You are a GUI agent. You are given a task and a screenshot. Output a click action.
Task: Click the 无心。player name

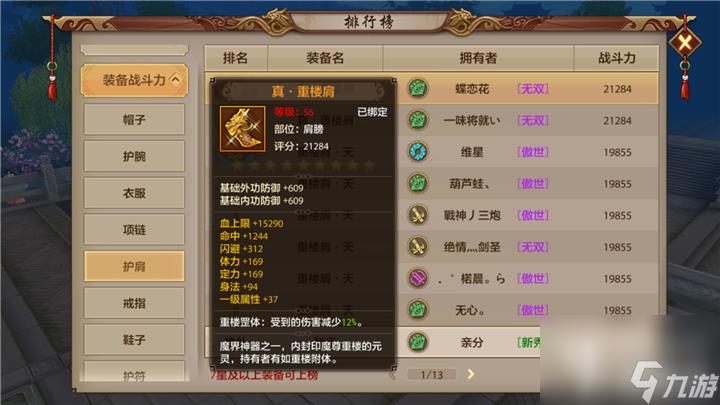click(x=470, y=310)
